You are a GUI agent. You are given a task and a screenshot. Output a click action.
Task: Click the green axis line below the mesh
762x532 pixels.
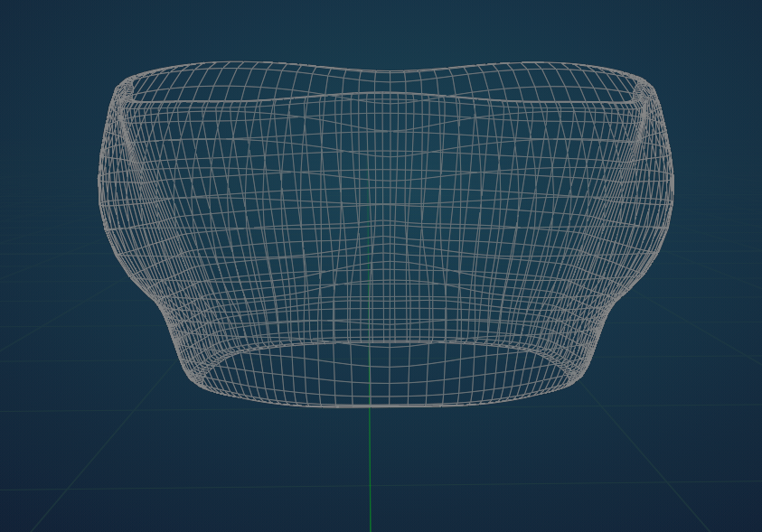[x=370, y=470]
